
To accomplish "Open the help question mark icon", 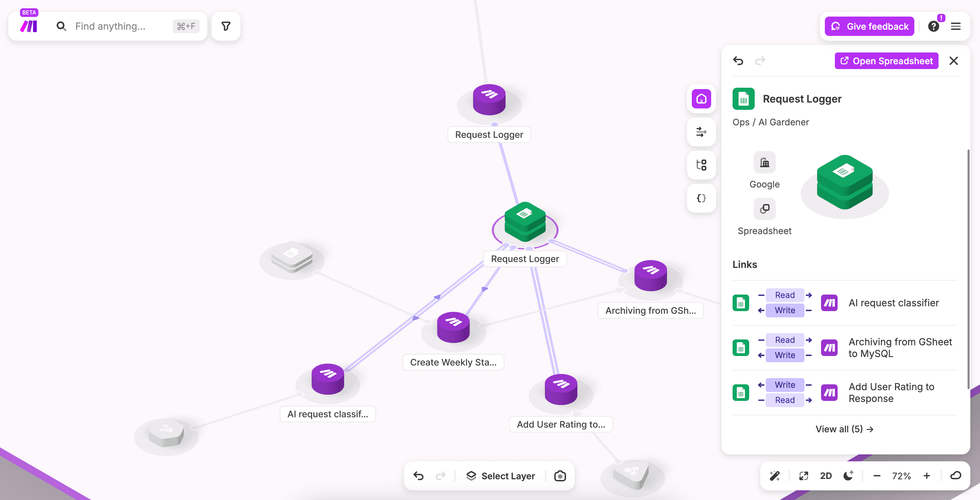I will pyautogui.click(x=933, y=26).
